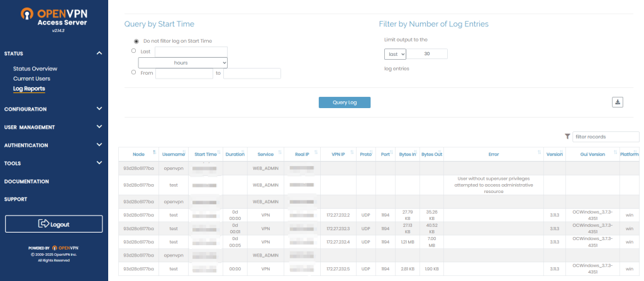Click the log entries count field
This screenshot has width=644, height=281.
[428, 54]
